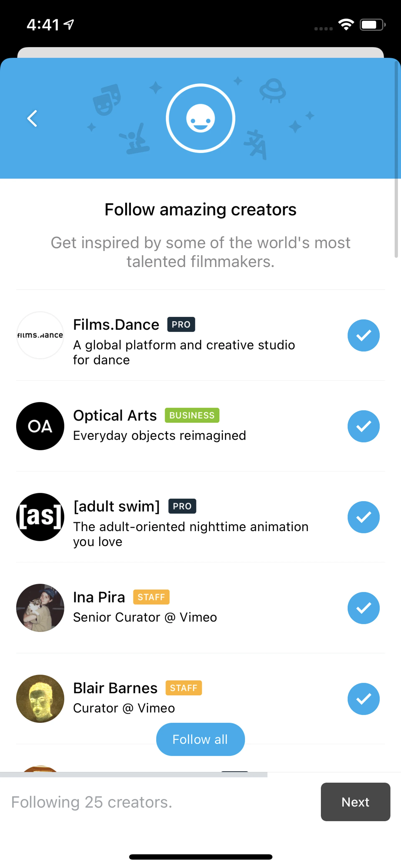Unfollow Blair Barnes with the checkmark

363,698
